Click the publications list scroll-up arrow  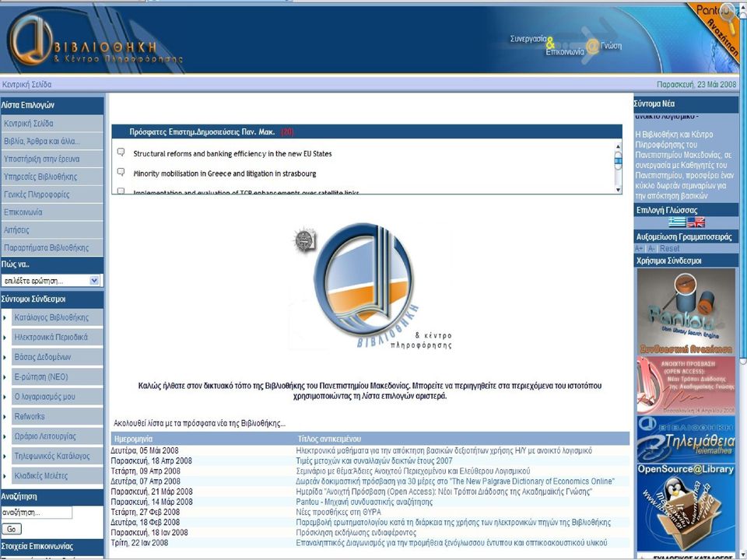point(618,147)
